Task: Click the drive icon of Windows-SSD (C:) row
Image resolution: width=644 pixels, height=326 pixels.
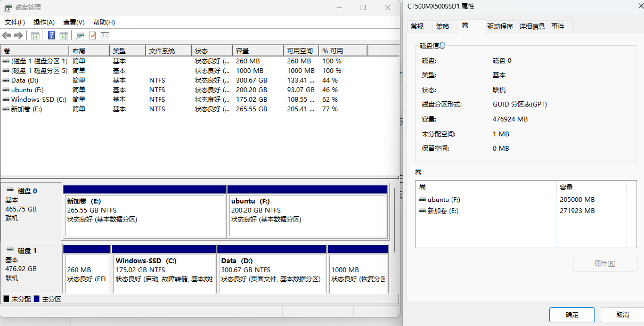Action: pyautogui.click(x=6, y=100)
